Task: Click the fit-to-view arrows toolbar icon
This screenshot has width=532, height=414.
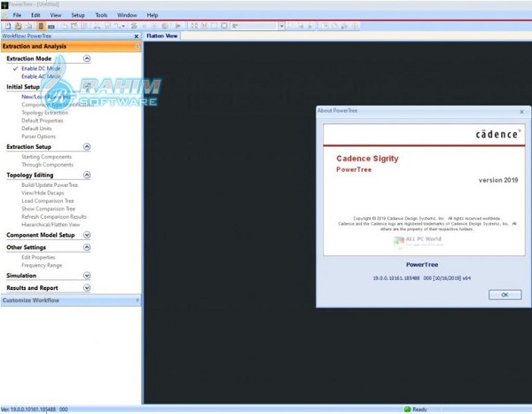Action: pos(194,26)
